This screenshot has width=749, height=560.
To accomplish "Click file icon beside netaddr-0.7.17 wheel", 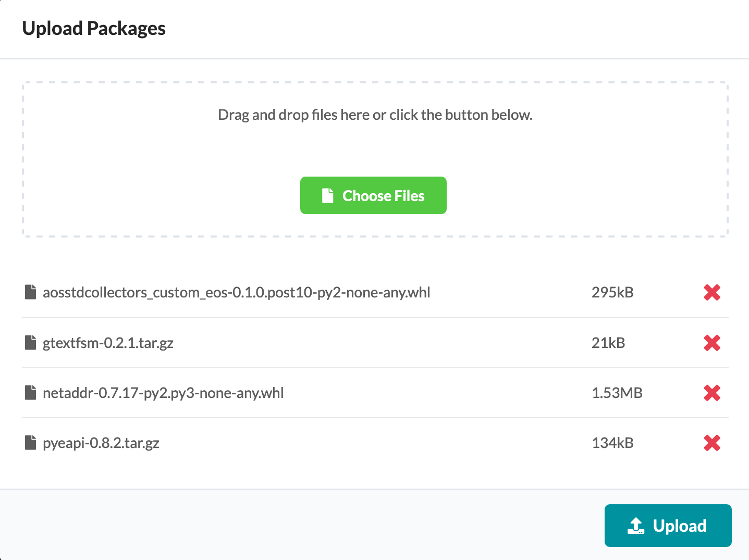I will [31, 392].
